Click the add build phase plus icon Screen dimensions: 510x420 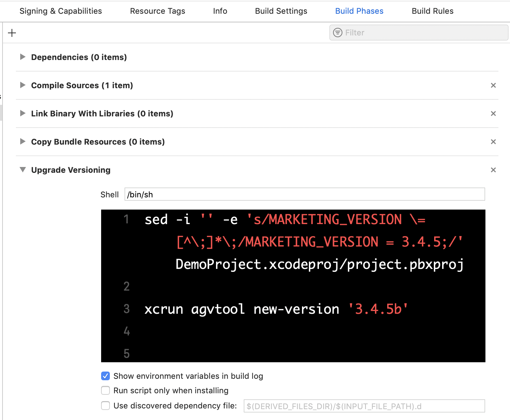tap(12, 33)
